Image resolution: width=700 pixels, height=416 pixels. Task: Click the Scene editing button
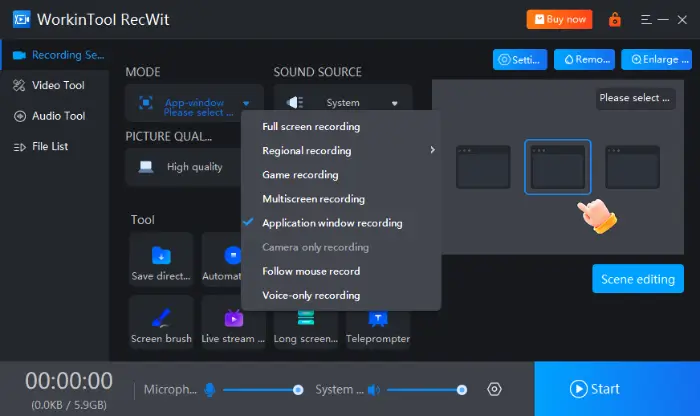(638, 279)
